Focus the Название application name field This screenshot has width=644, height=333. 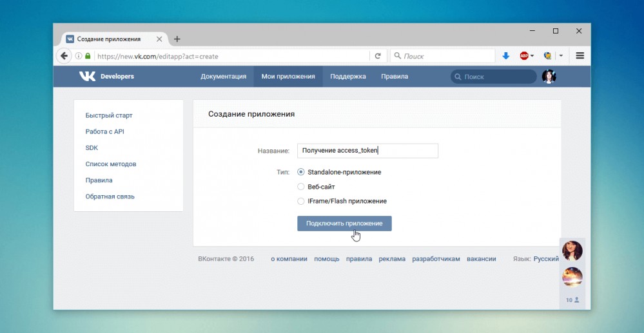pyautogui.click(x=367, y=151)
